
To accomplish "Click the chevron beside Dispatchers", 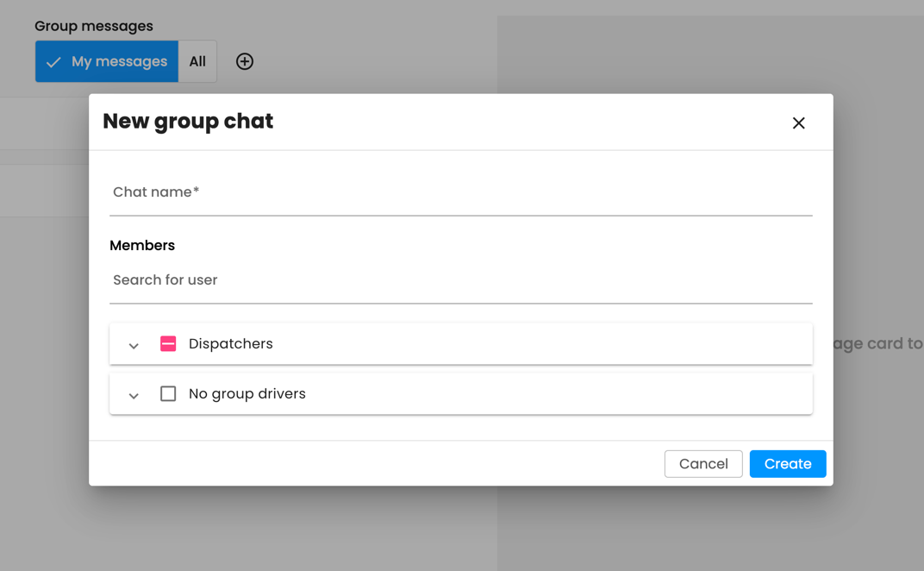I will (x=134, y=344).
